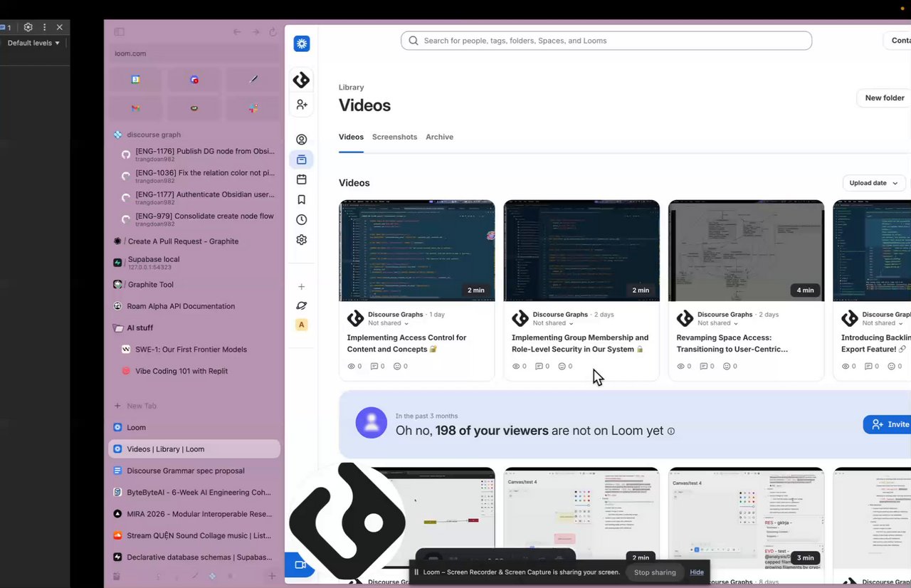The image size is (911, 588).
Task: Open the yellow 'A' space icon
Action: pos(302,325)
